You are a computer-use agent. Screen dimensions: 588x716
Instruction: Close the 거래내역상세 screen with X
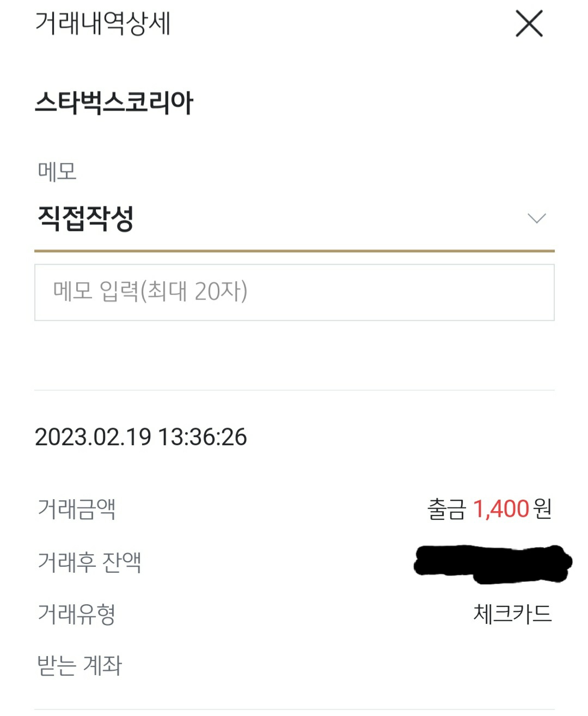pyautogui.click(x=529, y=24)
